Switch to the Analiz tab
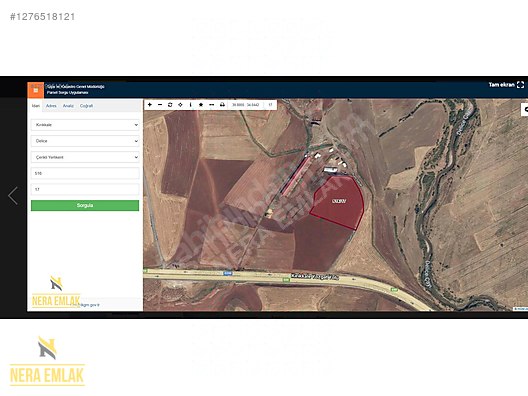Screen dimensions: 528x396 [68, 106]
